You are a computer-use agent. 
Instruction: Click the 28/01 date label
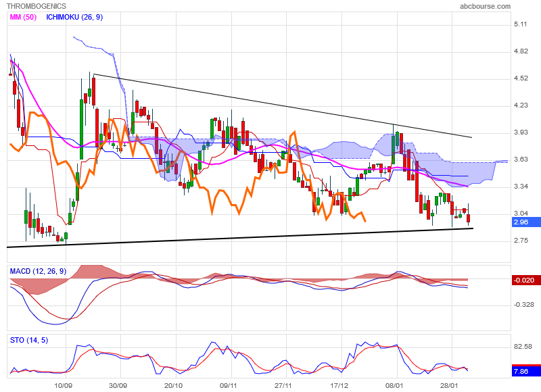point(449,385)
